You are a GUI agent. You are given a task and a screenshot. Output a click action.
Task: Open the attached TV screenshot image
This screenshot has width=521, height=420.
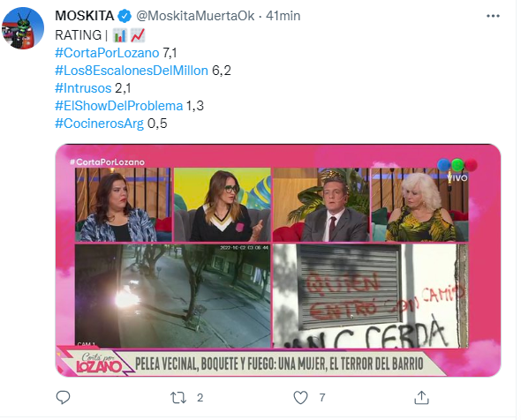(278, 260)
